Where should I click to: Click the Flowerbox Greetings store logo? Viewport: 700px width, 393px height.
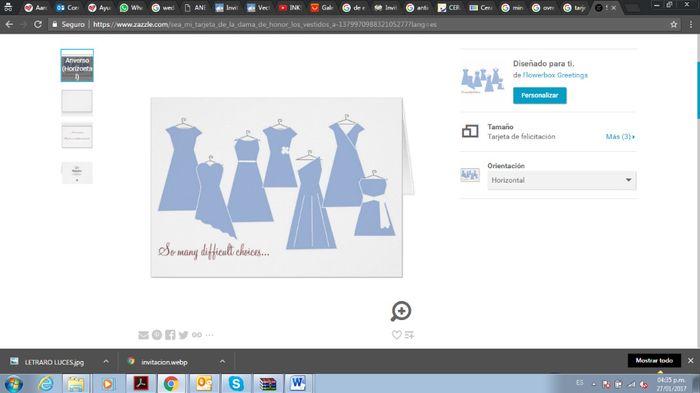click(x=483, y=81)
